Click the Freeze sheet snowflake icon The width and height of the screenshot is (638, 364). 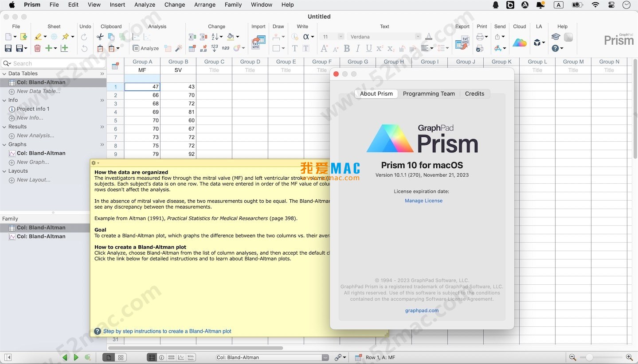coord(54,37)
